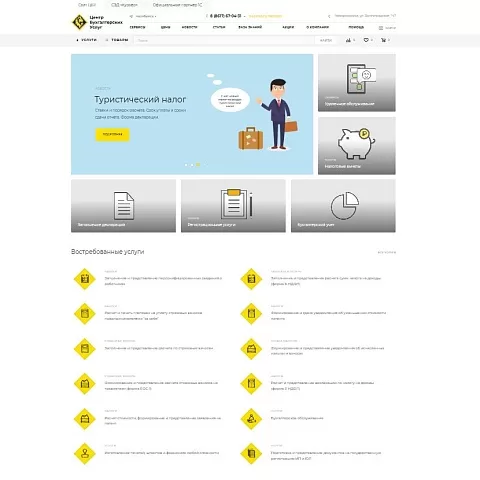Screen dimensions: 480x480
Task: Open the О компании menu item
Action: click(317, 27)
